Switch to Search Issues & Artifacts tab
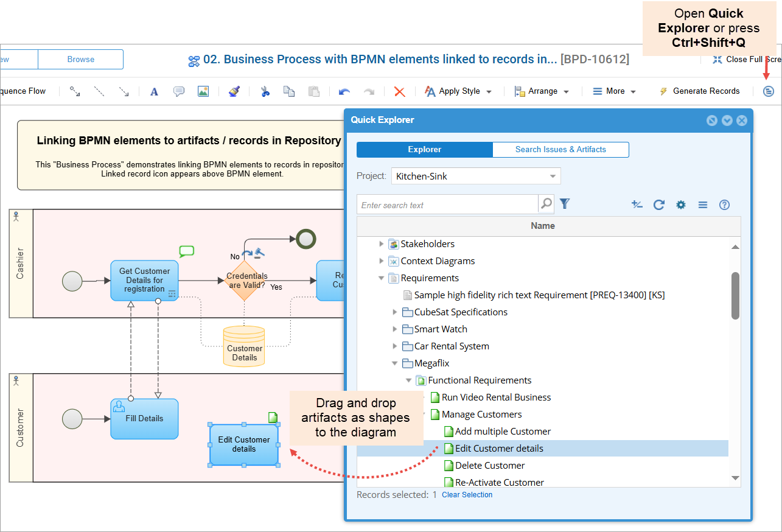This screenshot has width=782, height=532. tap(560, 149)
